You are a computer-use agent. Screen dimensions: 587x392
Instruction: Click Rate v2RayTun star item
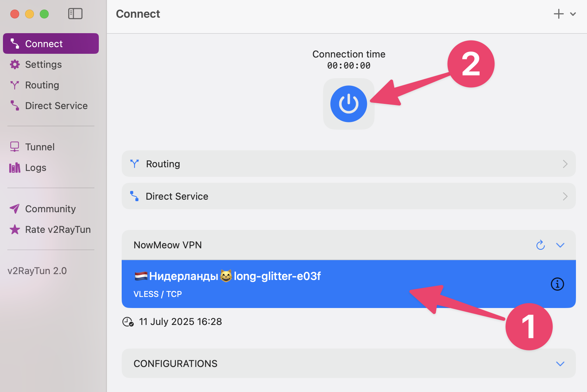[x=58, y=230]
